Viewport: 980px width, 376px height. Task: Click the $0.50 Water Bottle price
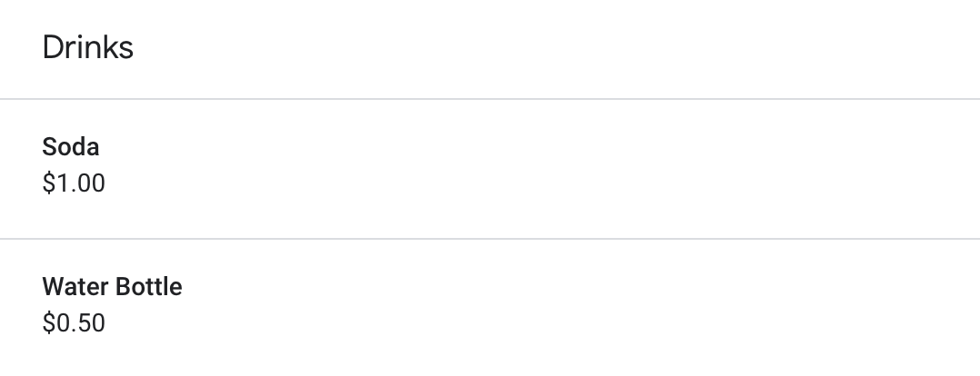coord(74,323)
